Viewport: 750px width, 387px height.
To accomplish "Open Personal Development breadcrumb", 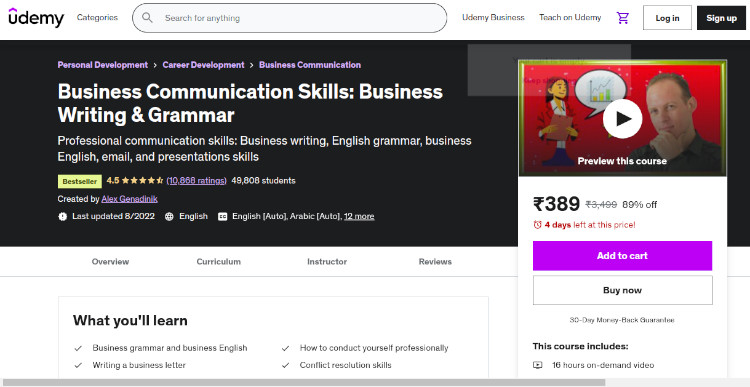I will click(x=103, y=65).
